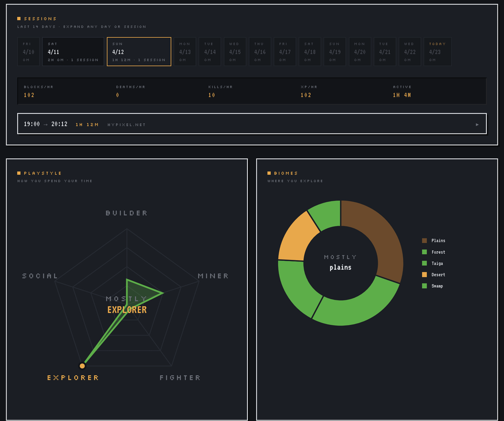Click the hypixel.net session server label
The width and height of the screenshot is (504, 421).
(126, 125)
